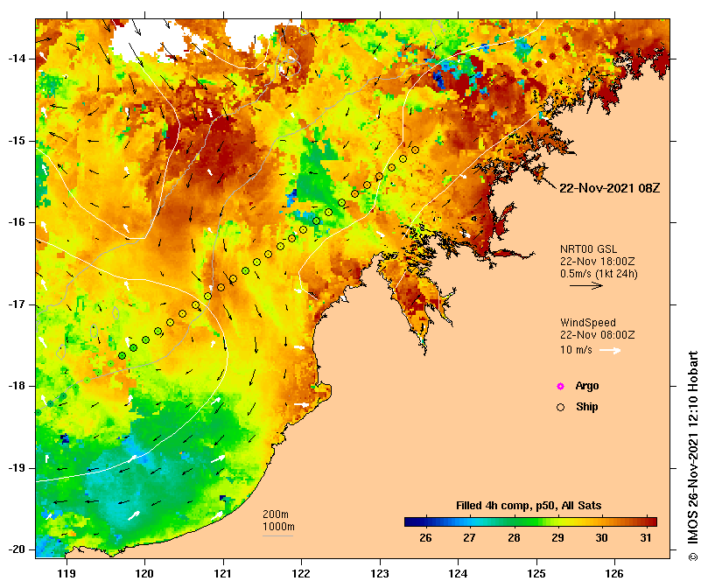Click the white 10 m/s wind speed arrow
The width and height of the screenshot is (708, 588).
point(611,350)
